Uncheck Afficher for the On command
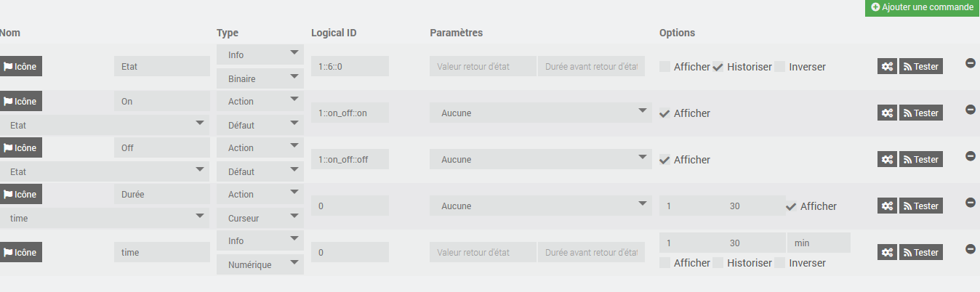Viewport: 980px width, 292px height. 664,113
